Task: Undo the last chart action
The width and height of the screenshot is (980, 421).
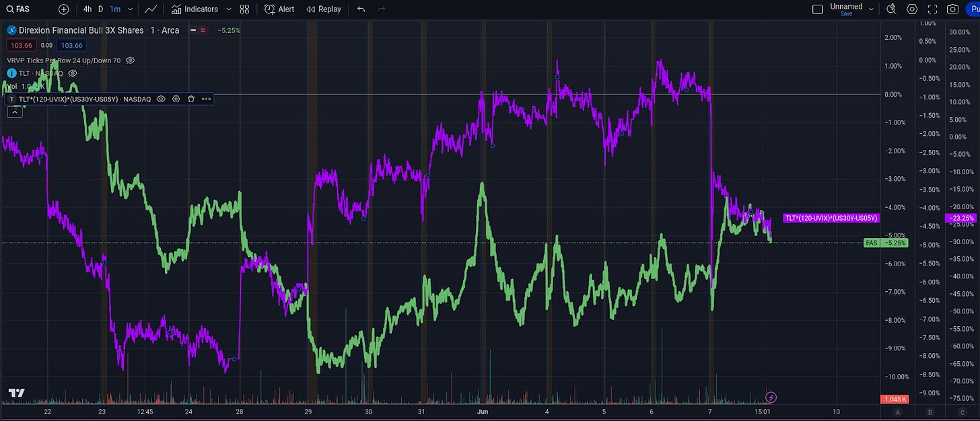Action: click(x=361, y=9)
